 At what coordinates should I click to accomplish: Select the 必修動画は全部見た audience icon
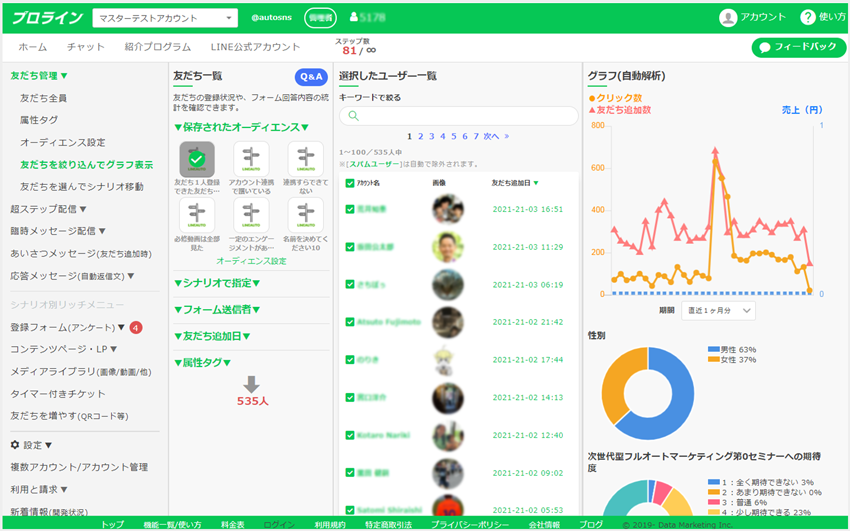coord(197,215)
